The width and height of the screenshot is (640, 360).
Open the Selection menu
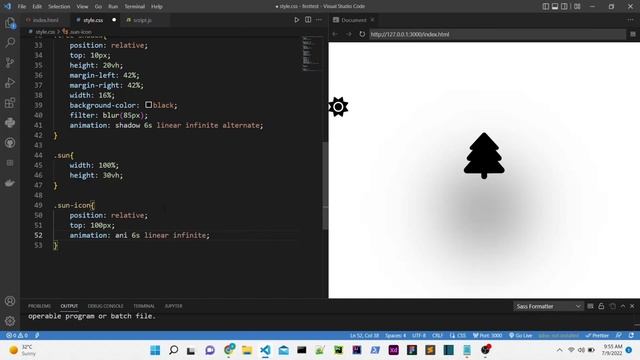(x=59, y=7)
